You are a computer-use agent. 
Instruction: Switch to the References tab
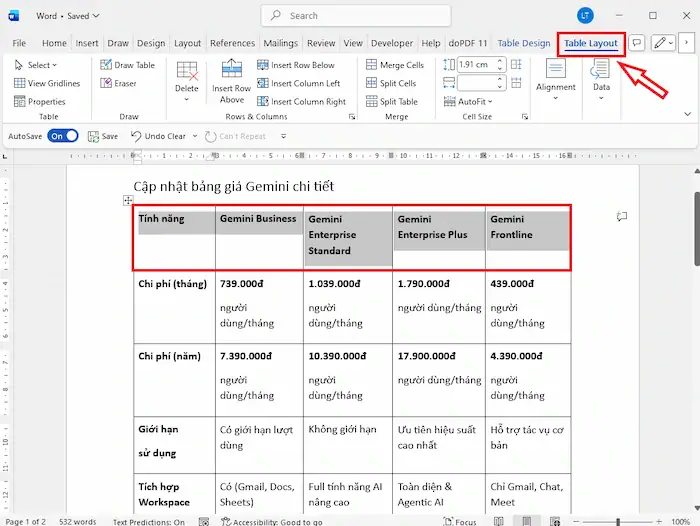232,44
